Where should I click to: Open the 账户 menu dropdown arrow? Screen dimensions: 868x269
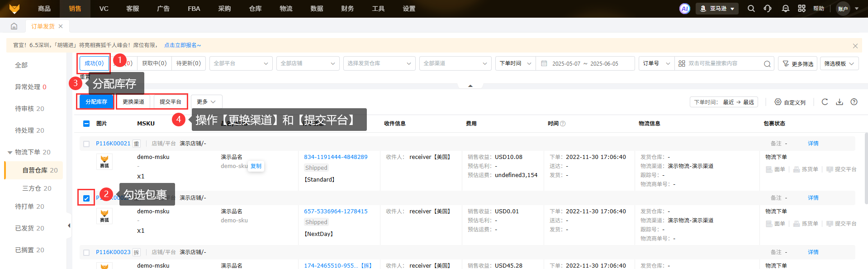click(x=856, y=9)
